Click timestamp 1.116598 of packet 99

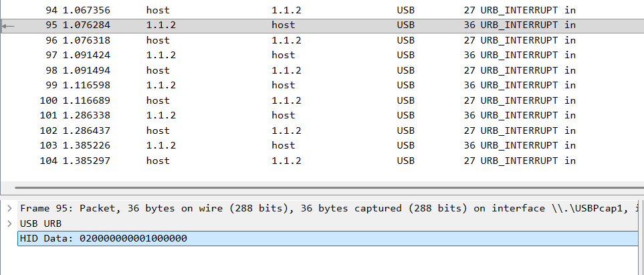[87, 85]
